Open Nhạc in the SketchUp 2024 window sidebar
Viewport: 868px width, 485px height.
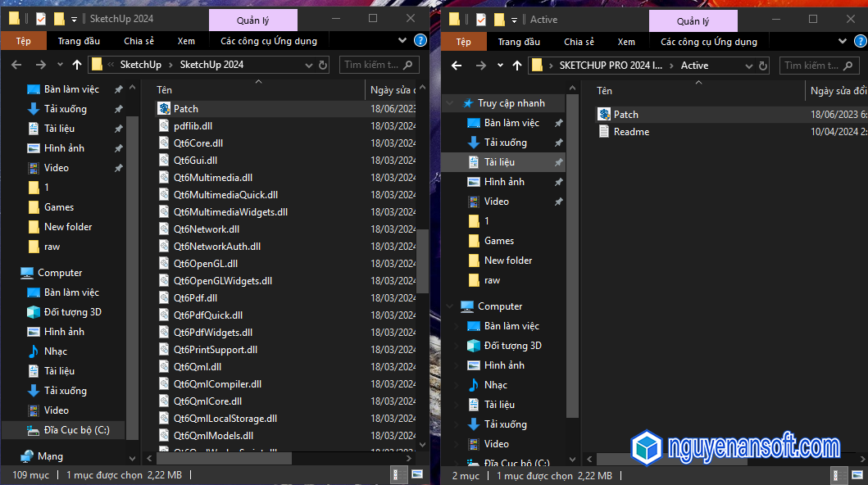pos(56,351)
